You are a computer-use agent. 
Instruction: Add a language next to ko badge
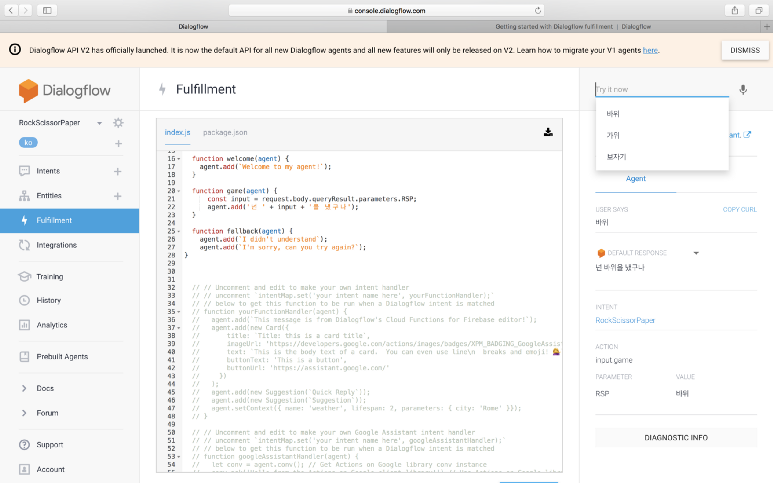(118, 144)
